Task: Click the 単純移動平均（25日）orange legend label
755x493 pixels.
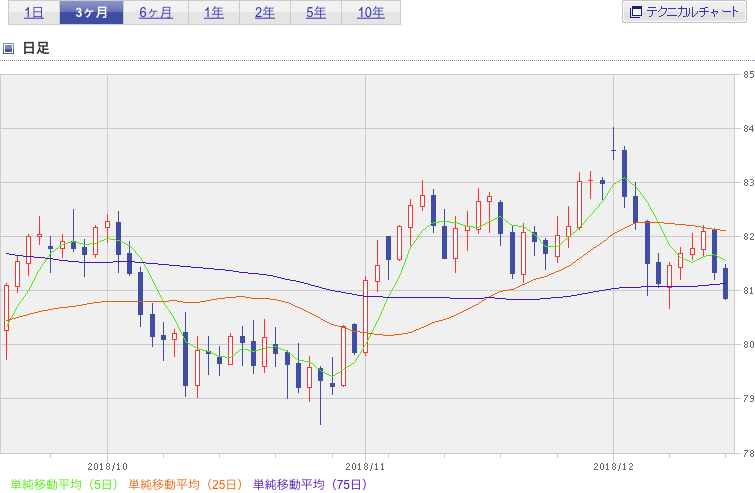Action: click(x=185, y=484)
